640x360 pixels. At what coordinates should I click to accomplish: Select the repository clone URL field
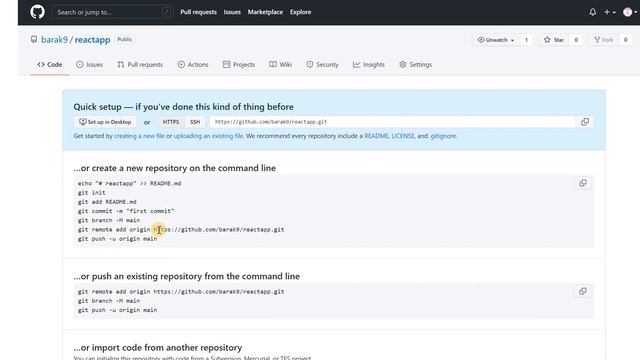392,122
